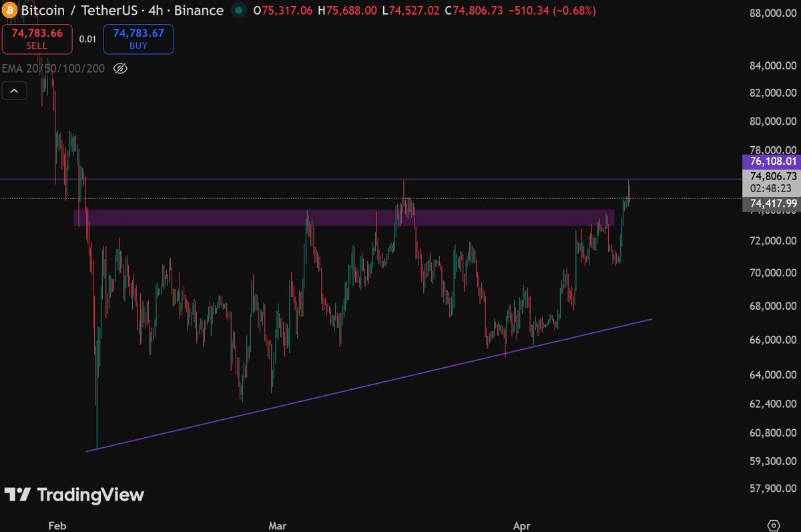Click the 0.01 spread value
Viewport: 801px width, 532px height.
[x=87, y=39]
